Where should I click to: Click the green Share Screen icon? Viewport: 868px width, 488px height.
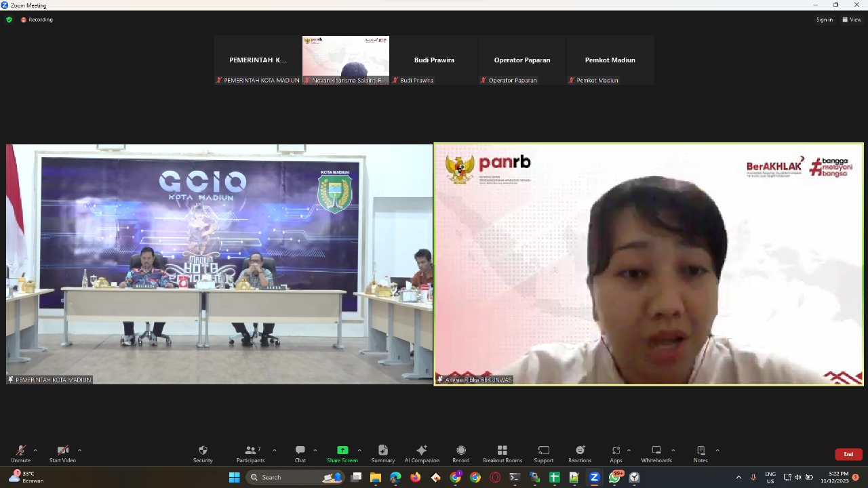342,451
